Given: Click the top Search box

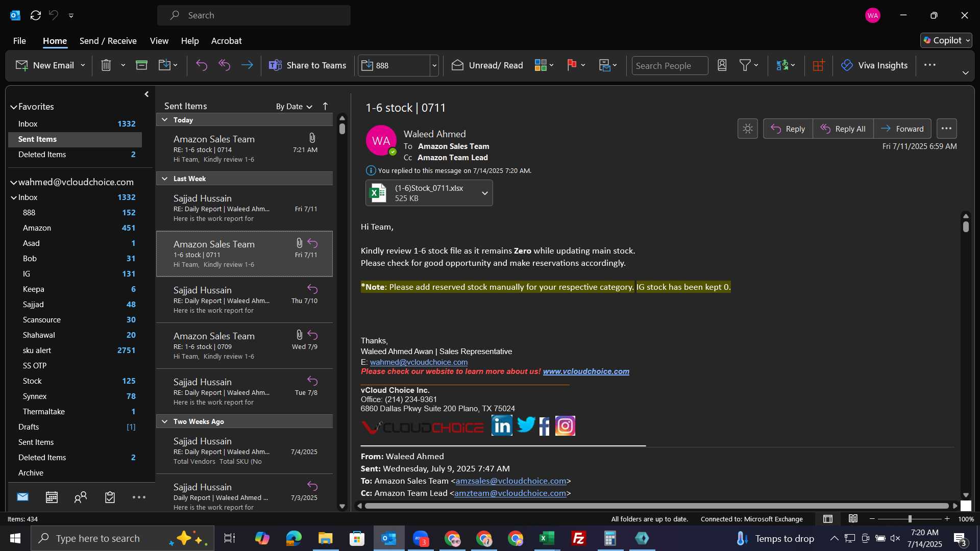Looking at the screenshot, I should [x=254, y=15].
